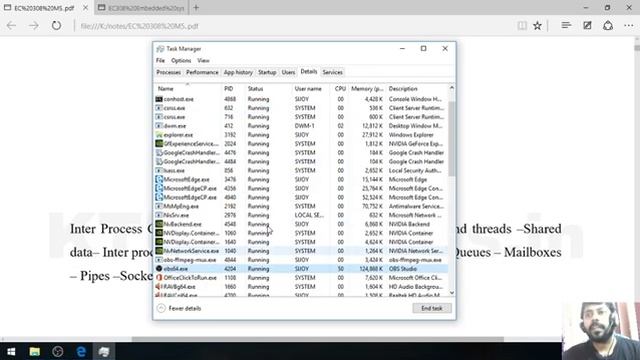The width and height of the screenshot is (640, 360).
Task: Select the NvBackend.exe process row
Action: click(x=301, y=224)
